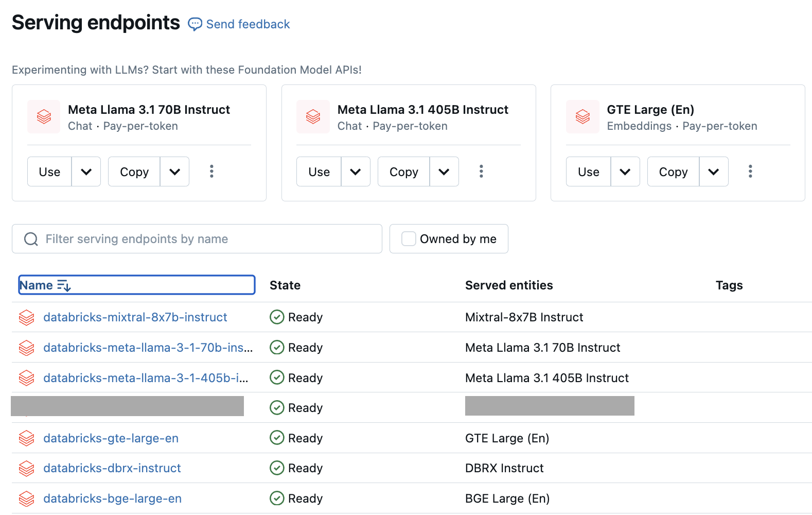
Task: Open more options on the Llama 405B card
Action: pyautogui.click(x=481, y=171)
